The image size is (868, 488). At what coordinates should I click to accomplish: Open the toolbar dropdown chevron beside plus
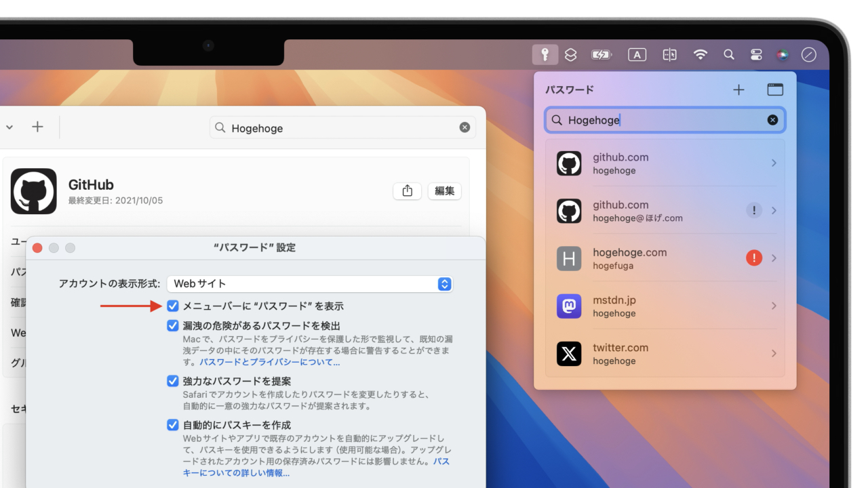(x=9, y=127)
